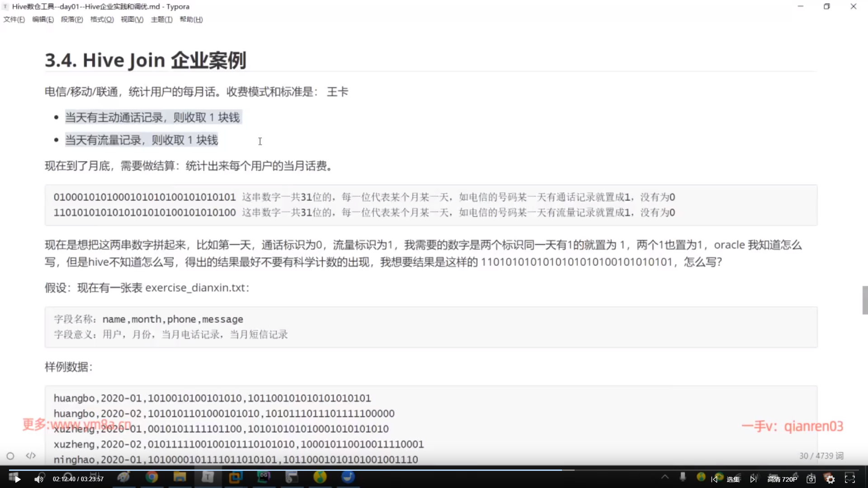Open the 主题(T) menu

pyautogui.click(x=161, y=19)
